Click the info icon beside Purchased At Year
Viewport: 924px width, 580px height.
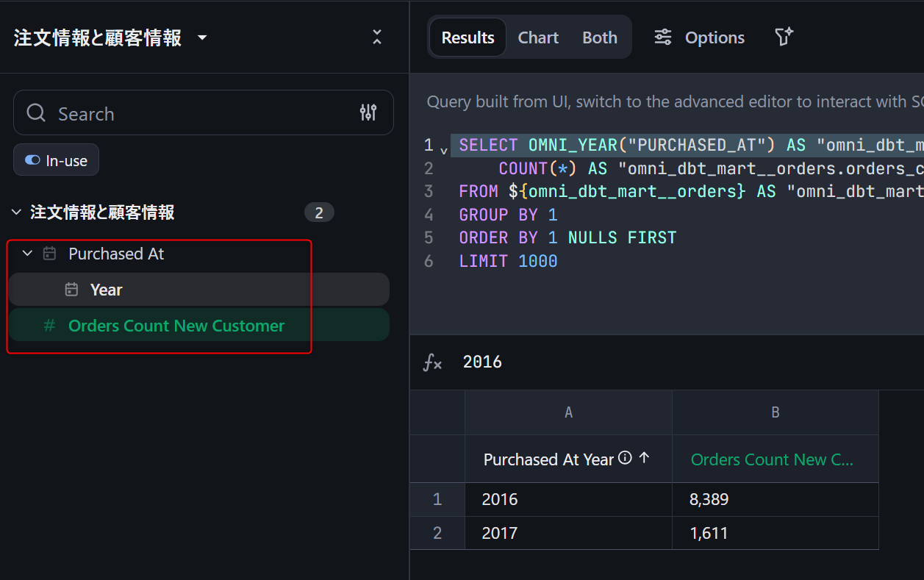tap(625, 459)
